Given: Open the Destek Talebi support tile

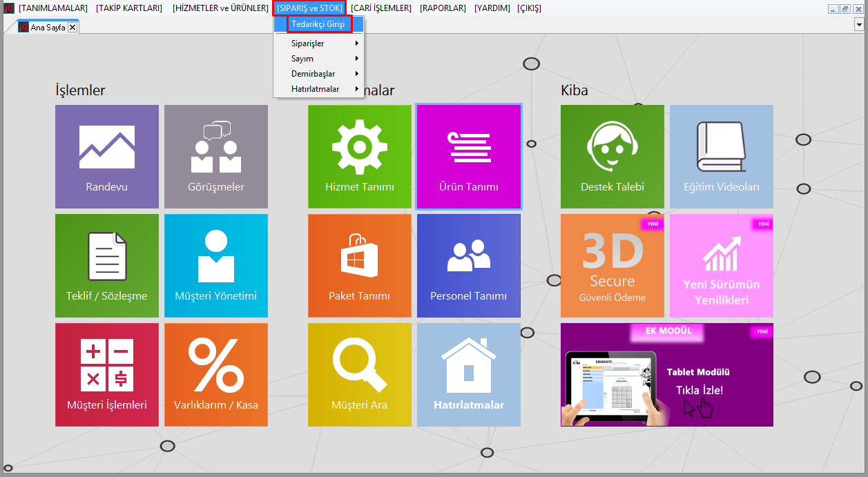Looking at the screenshot, I should (613, 157).
